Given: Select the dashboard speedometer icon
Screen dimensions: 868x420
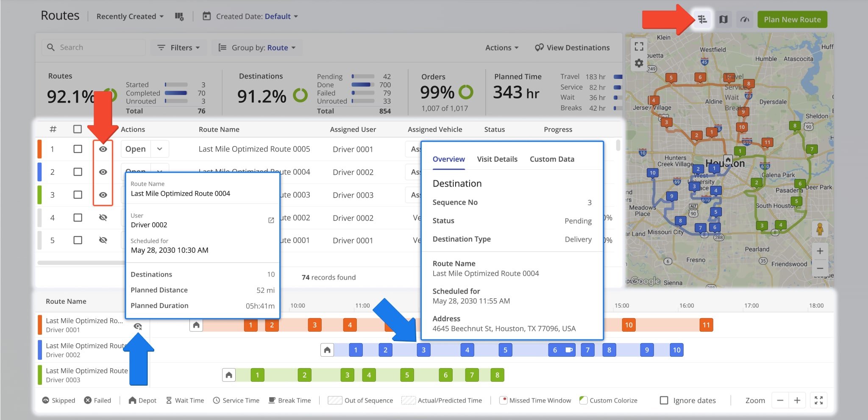Looking at the screenshot, I should click(x=745, y=19).
